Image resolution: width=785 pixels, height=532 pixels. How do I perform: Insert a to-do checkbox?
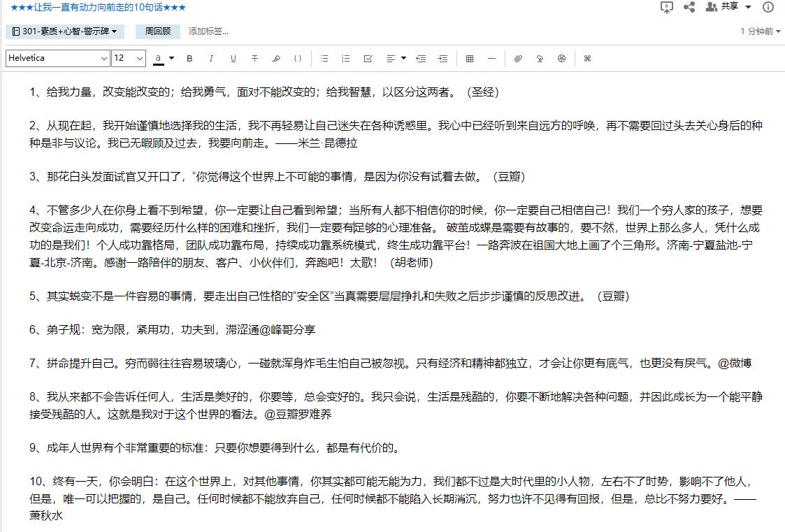click(368, 59)
